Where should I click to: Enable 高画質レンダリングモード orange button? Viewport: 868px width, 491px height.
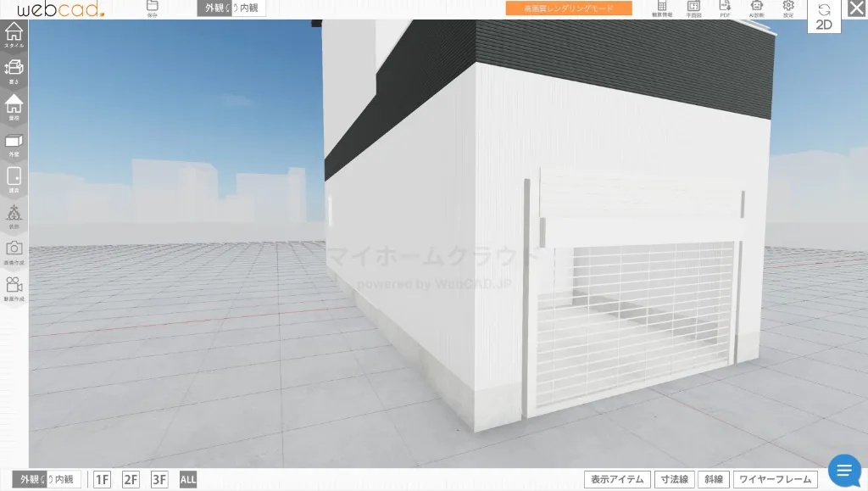click(x=569, y=8)
